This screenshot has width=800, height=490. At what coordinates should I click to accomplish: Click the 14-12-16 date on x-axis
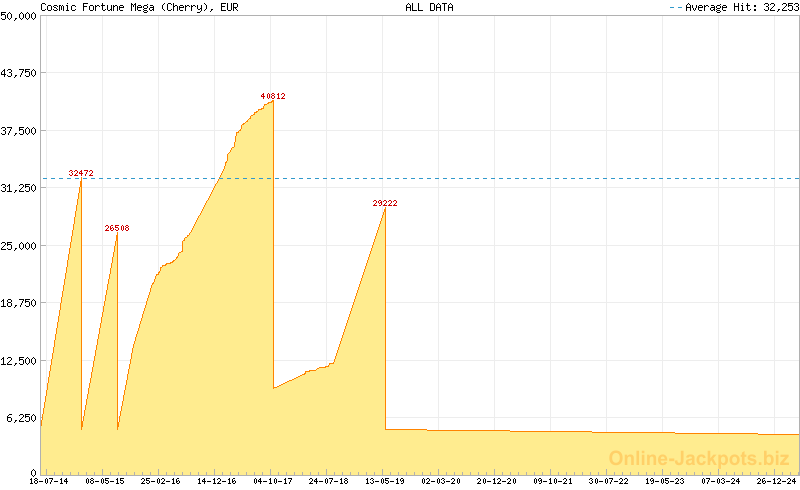(217, 481)
